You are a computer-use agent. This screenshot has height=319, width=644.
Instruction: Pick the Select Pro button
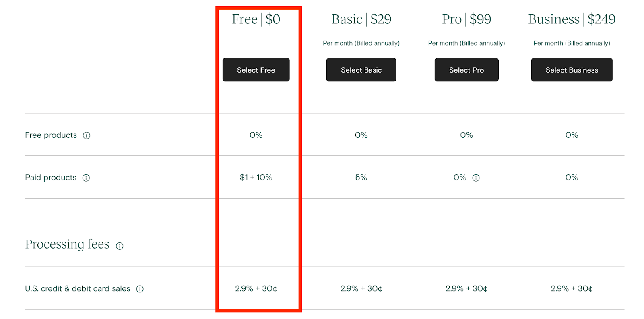click(x=466, y=70)
